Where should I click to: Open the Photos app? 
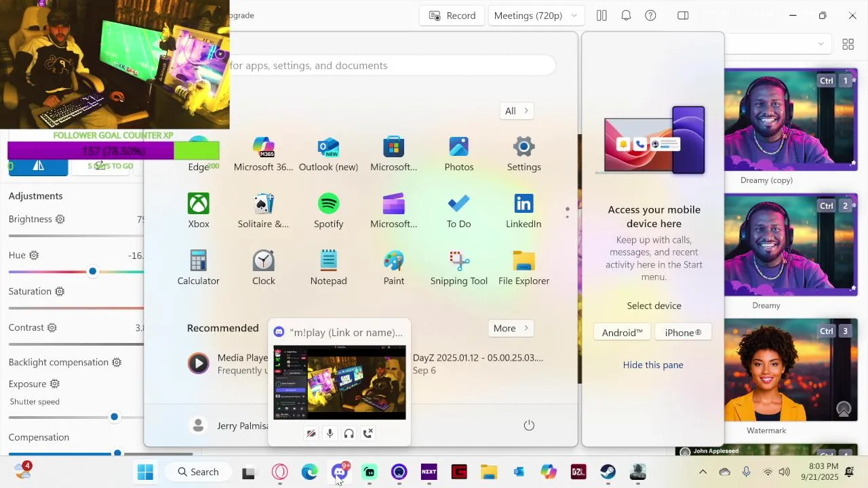point(459,154)
